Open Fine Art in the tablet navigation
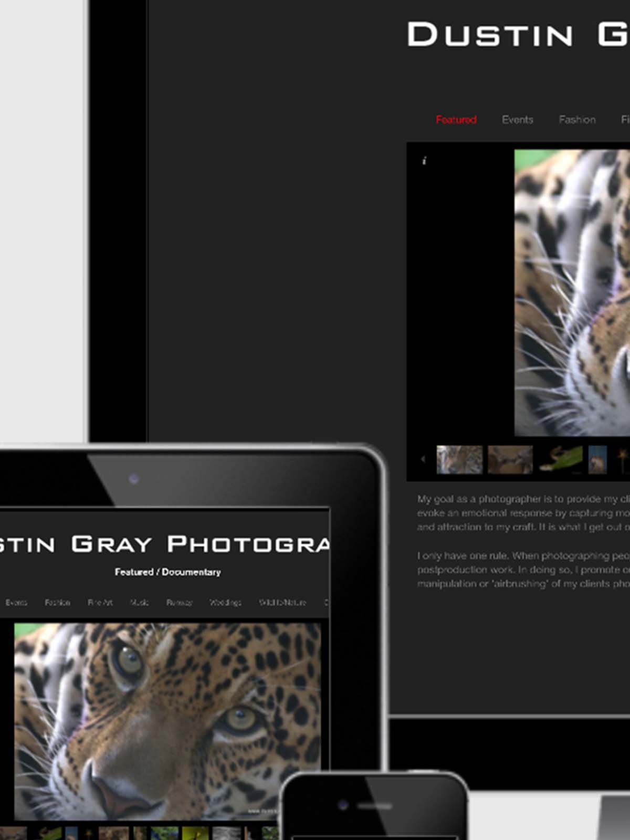The image size is (630, 840). (x=100, y=602)
